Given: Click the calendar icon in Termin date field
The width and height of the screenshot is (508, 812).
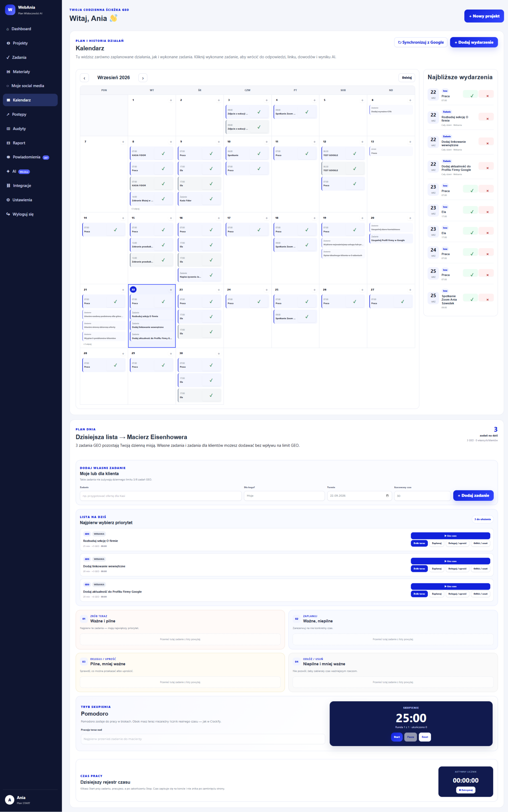Looking at the screenshot, I should click(x=387, y=496).
